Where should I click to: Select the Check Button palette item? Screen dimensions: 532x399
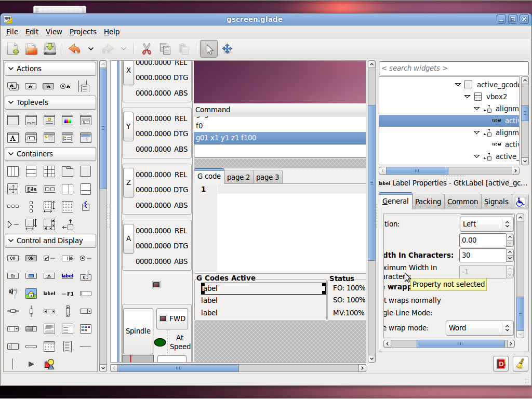(49, 258)
